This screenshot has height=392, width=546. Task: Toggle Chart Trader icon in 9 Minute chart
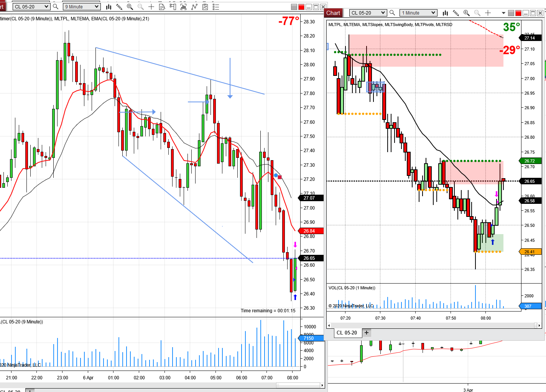coord(173,7)
